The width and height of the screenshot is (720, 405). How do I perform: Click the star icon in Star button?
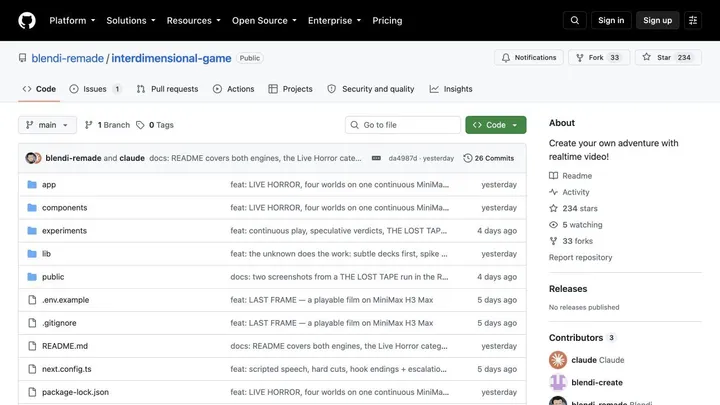(x=647, y=57)
